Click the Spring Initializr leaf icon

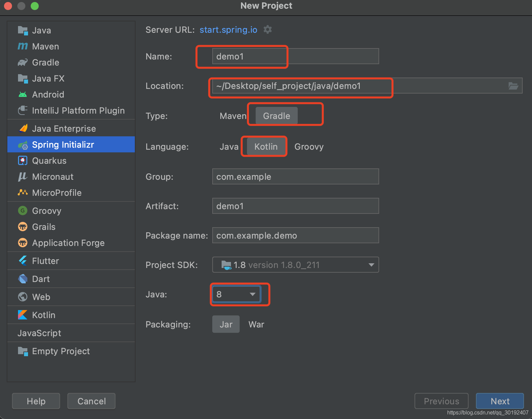coord(23,145)
